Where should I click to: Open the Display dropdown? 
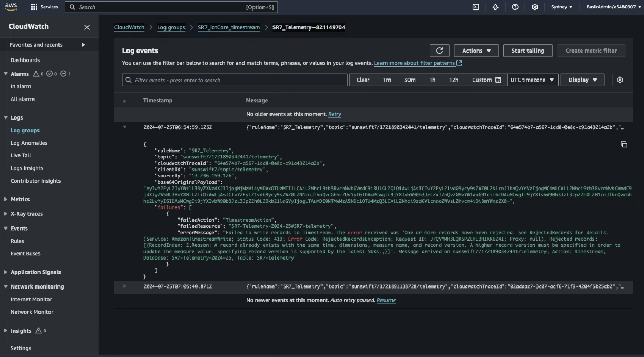(x=582, y=80)
